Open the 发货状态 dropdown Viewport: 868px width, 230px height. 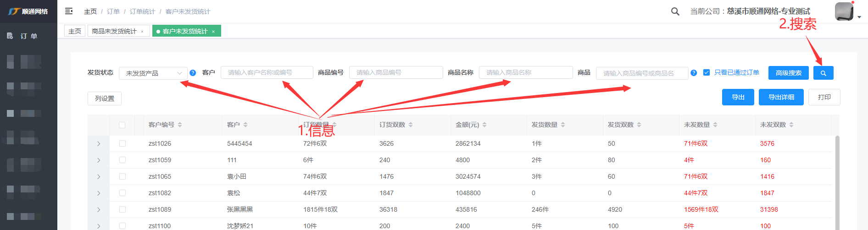[153, 73]
